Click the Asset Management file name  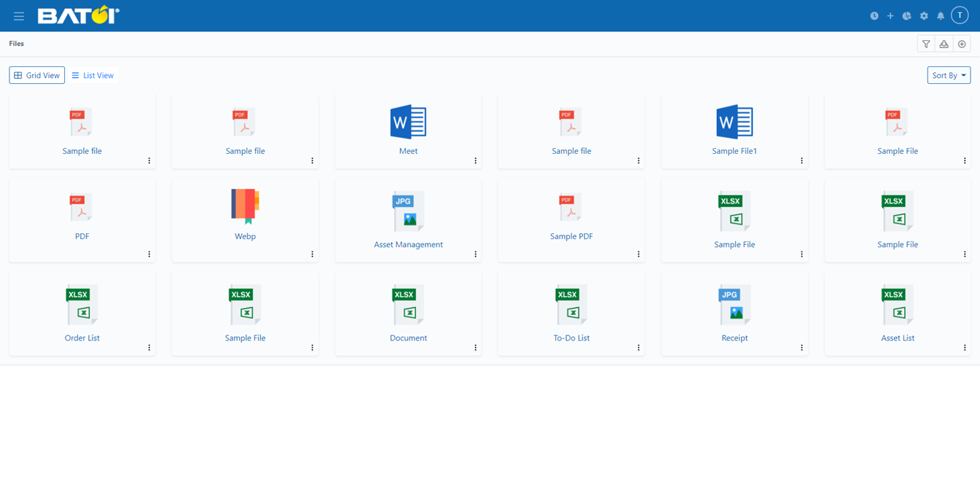pos(408,244)
